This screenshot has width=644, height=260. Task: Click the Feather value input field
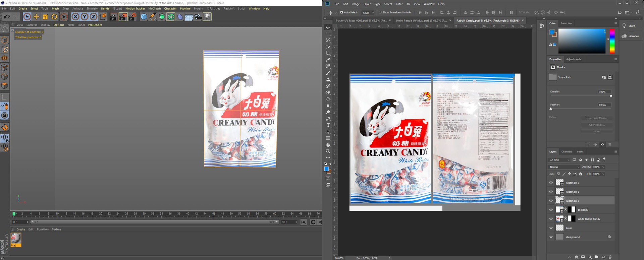point(604,105)
